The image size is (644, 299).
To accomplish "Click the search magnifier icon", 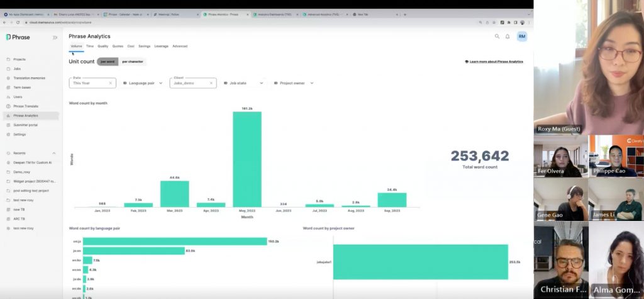I will (497, 37).
